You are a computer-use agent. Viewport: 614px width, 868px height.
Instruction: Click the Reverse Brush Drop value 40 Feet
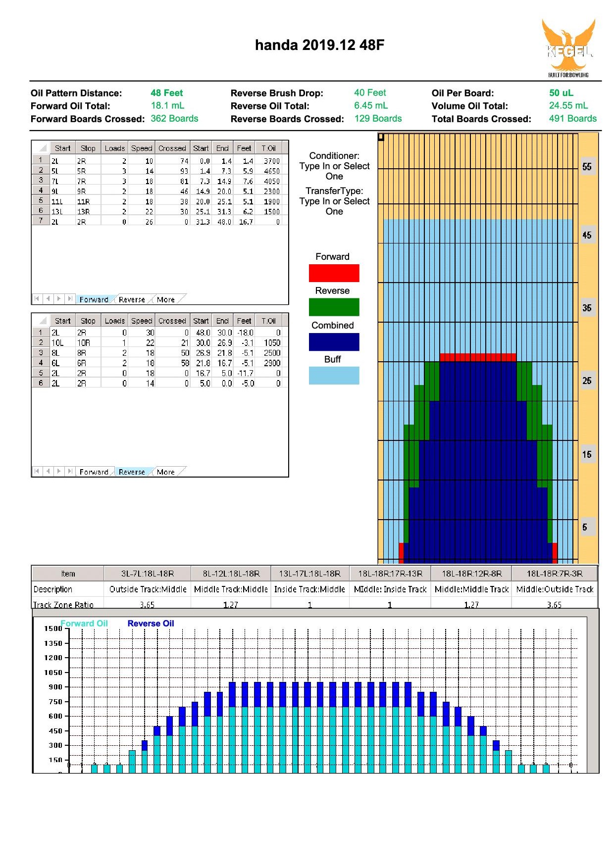(370, 93)
